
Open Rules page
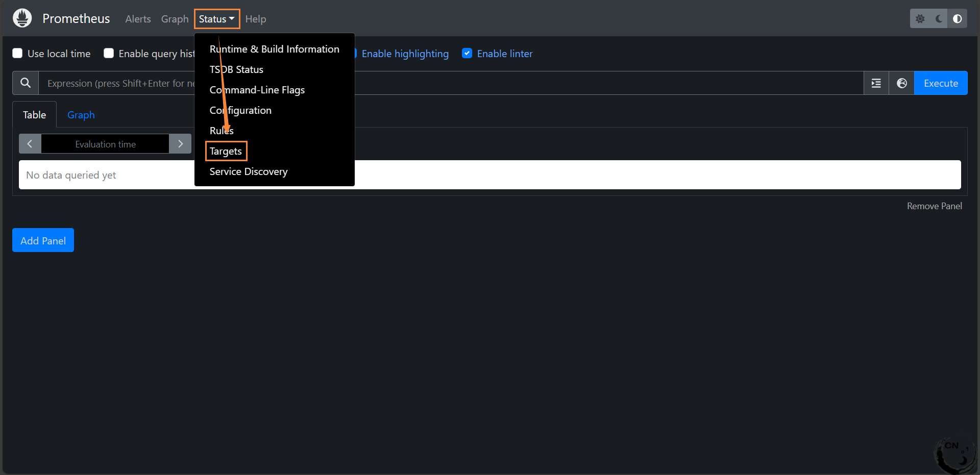[x=222, y=131]
